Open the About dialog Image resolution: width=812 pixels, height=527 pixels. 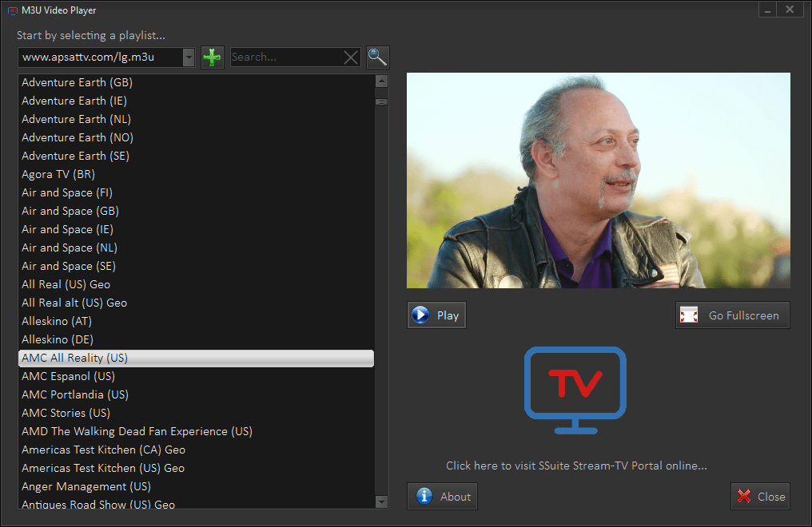click(x=442, y=497)
